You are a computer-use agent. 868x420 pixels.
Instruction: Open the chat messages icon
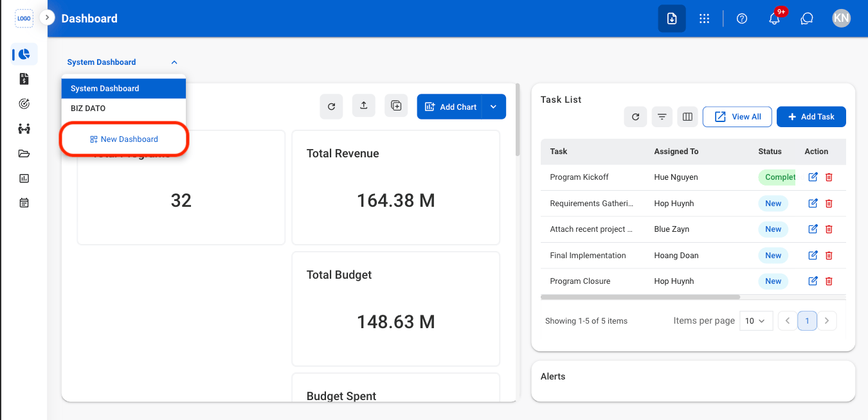[x=807, y=19]
